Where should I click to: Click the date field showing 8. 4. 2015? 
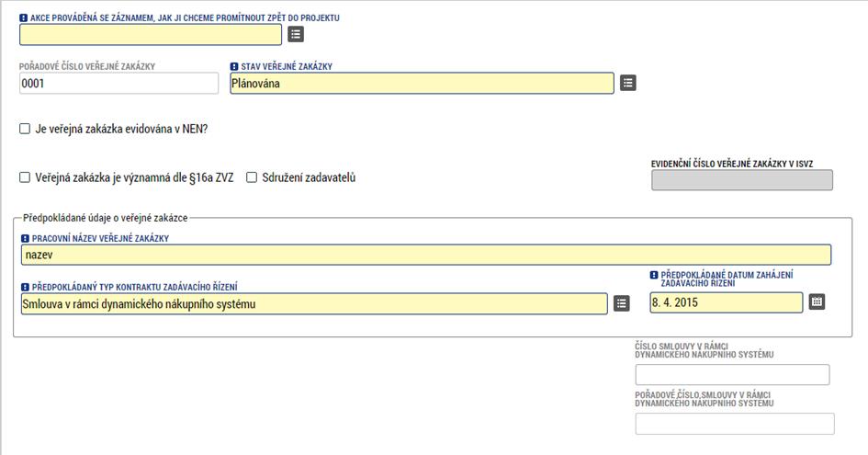(727, 302)
